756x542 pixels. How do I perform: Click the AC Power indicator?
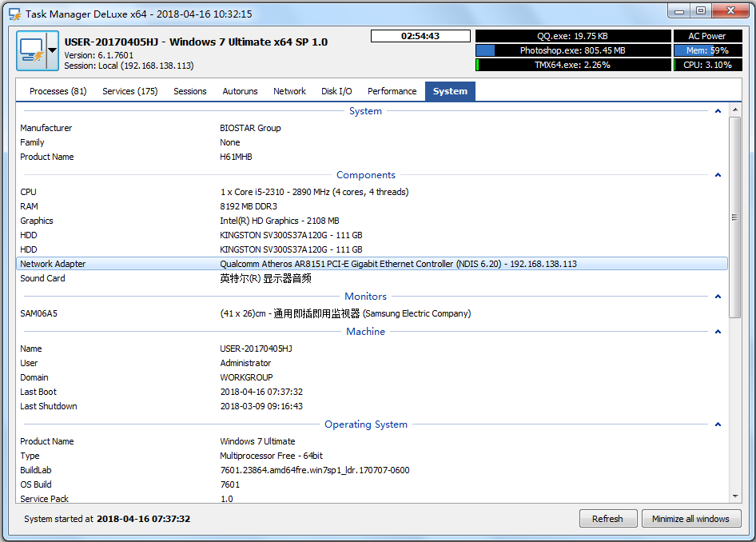[x=706, y=36]
